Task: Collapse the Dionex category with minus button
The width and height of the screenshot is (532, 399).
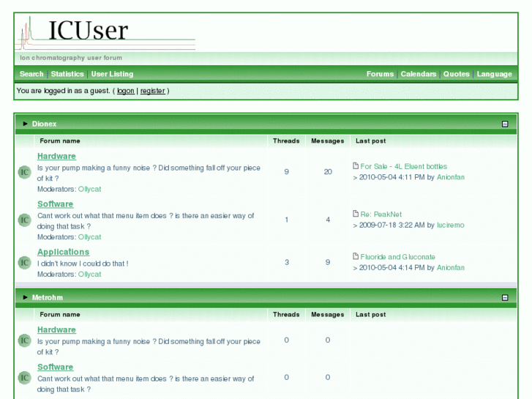Action: pyautogui.click(x=505, y=124)
